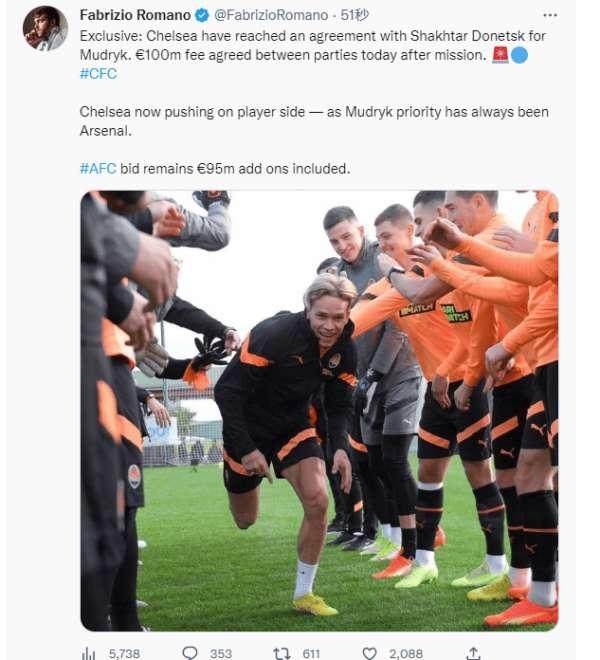Click the share upload icon
Image resolution: width=600 pixels, height=660 pixels.
473,653
